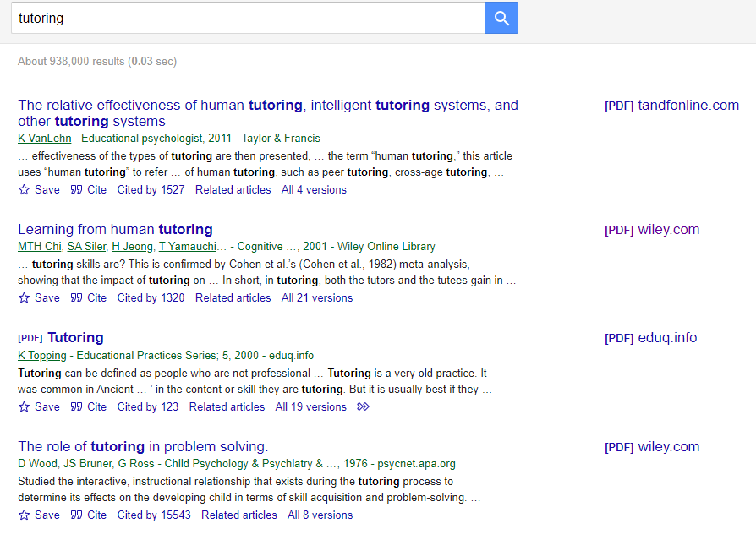Click the Cite icon for Wood's problem solving article
The width and height of the screenshot is (756, 540).
pyautogui.click(x=78, y=515)
